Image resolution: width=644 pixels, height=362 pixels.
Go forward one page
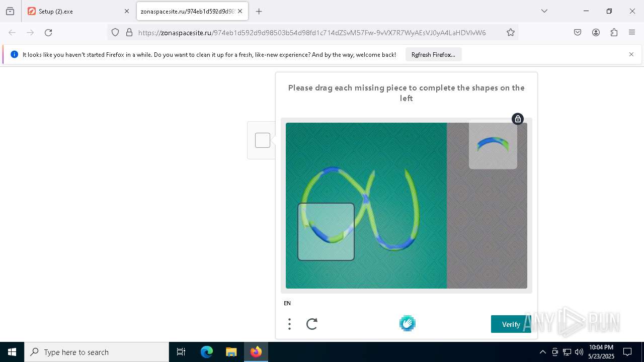pos(30,33)
